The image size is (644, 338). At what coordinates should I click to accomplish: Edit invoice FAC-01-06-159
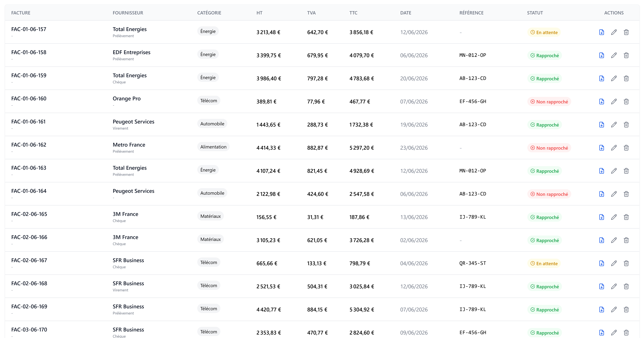614,78
